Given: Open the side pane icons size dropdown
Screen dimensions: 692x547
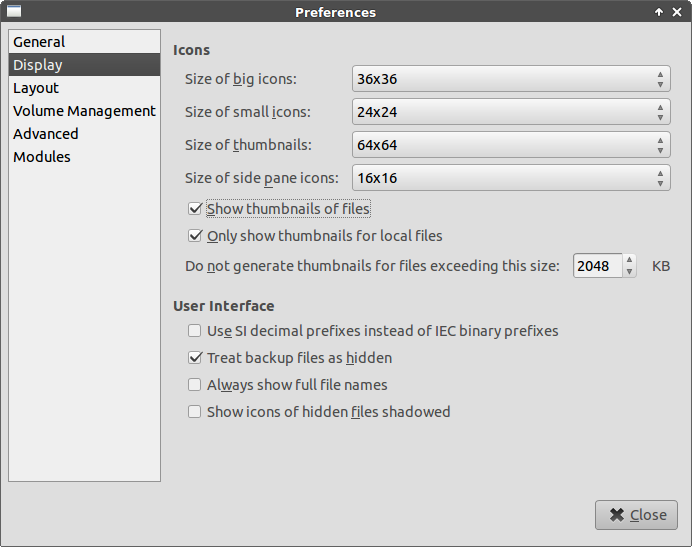Looking at the screenshot, I should [x=511, y=178].
